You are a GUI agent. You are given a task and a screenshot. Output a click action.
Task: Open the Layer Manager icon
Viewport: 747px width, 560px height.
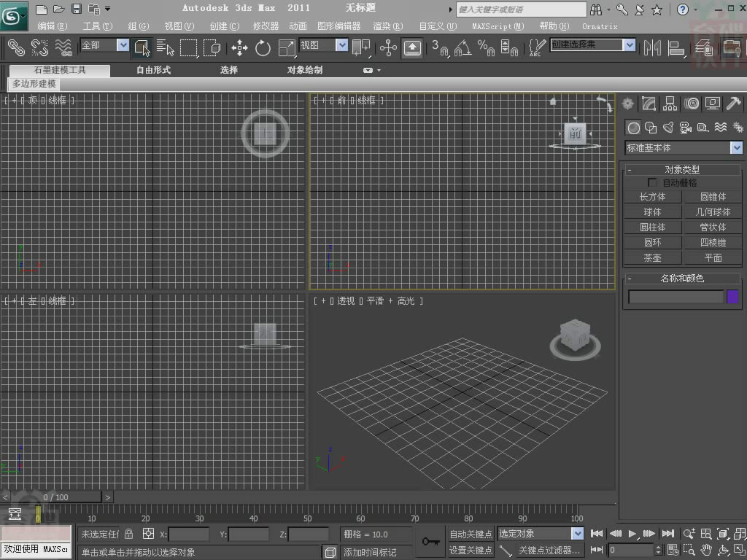coord(704,47)
